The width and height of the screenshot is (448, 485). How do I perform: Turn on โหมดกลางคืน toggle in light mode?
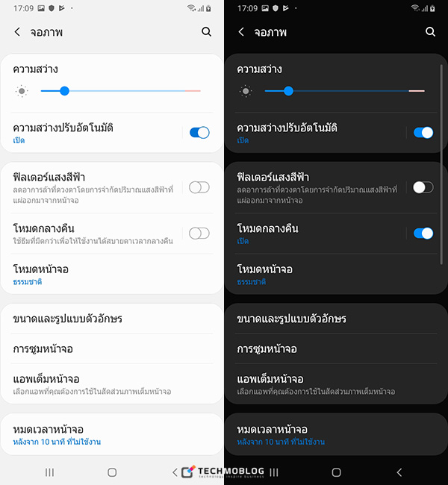coord(199,234)
